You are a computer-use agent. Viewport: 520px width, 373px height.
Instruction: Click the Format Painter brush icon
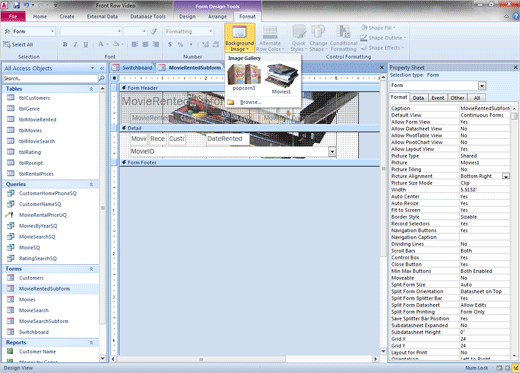click(153, 31)
